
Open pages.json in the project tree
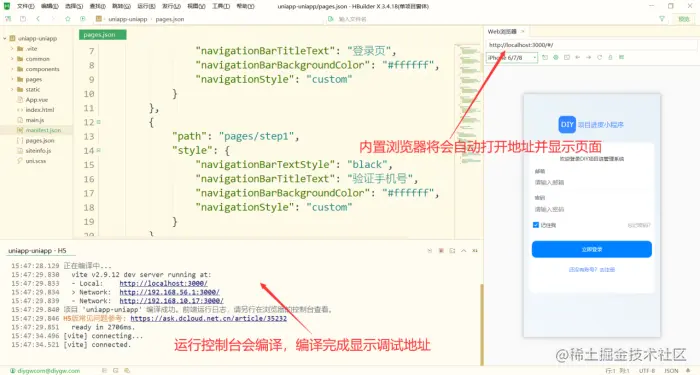coord(40,141)
